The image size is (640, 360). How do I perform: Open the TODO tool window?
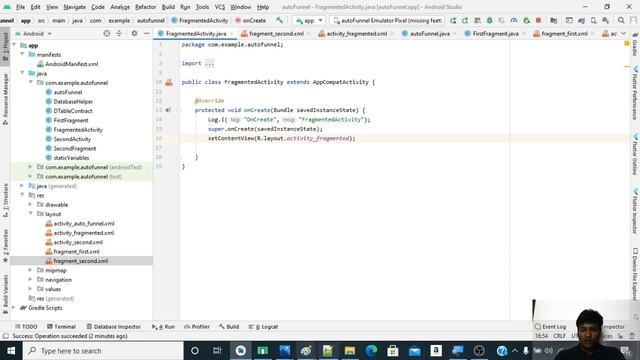[26, 327]
